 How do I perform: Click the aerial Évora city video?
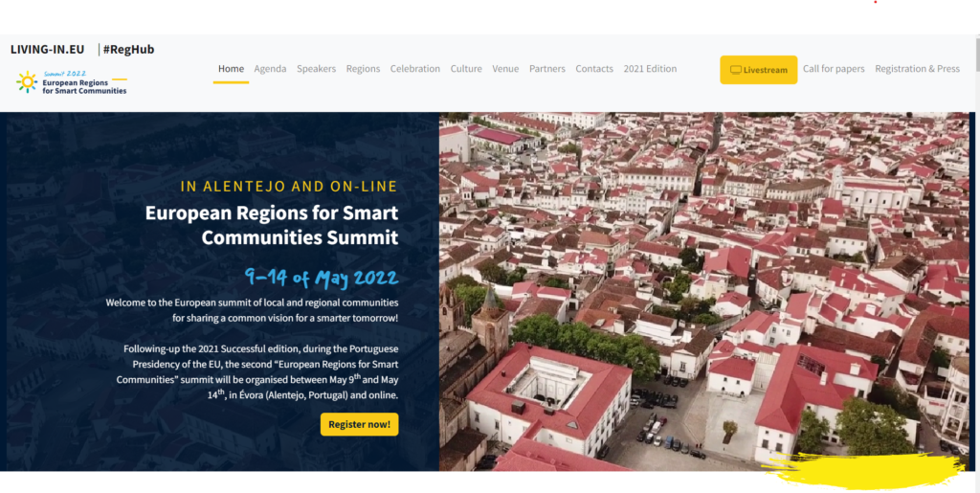click(703, 291)
